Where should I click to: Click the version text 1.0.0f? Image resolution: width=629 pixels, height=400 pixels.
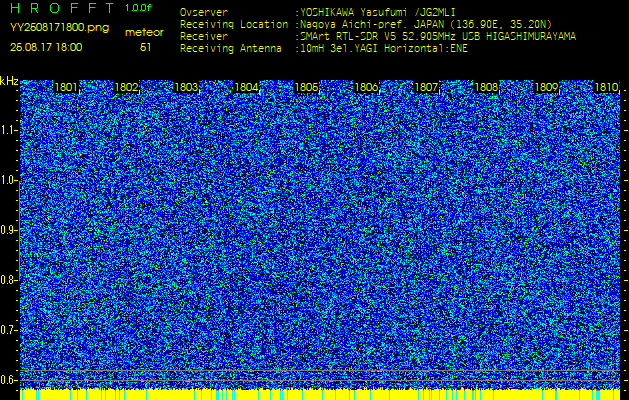138,8
